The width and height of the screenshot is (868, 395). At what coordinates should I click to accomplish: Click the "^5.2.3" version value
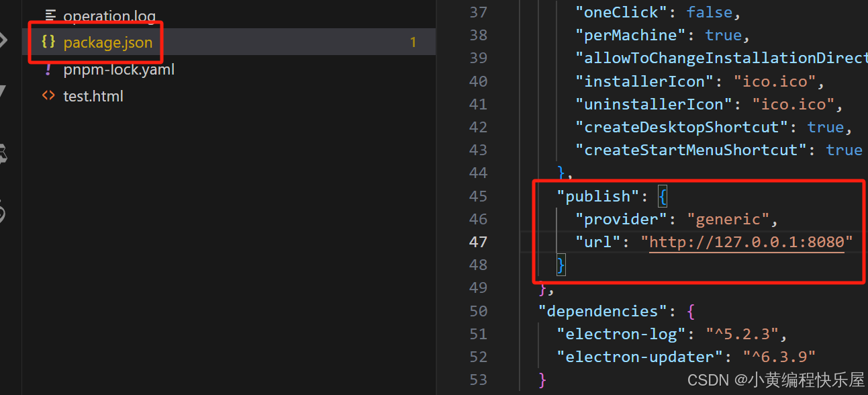pos(742,334)
